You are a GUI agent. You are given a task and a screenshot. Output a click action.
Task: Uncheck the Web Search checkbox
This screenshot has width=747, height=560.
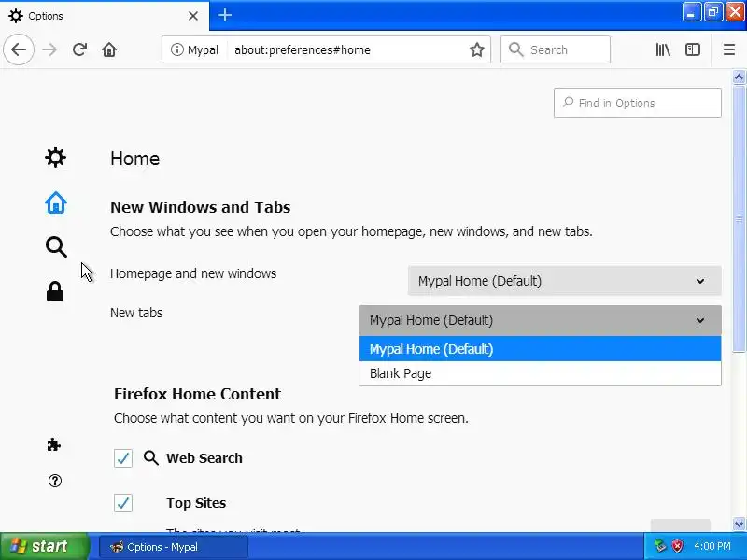pos(123,458)
